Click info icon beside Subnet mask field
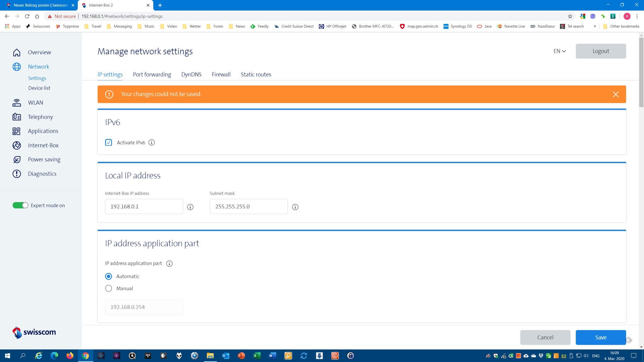The image size is (644, 362). pyautogui.click(x=295, y=207)
